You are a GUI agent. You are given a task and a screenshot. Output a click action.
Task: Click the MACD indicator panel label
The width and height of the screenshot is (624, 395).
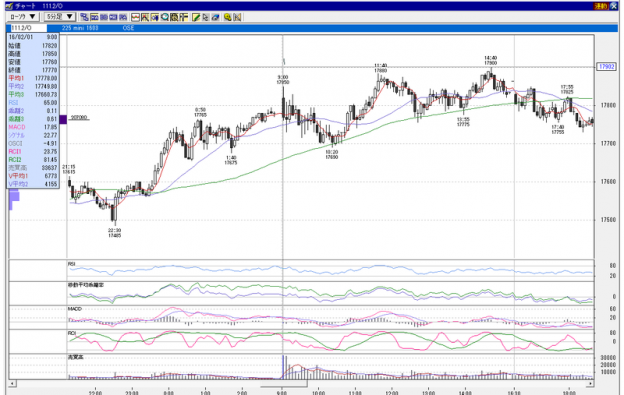click(x=74, y=309)
